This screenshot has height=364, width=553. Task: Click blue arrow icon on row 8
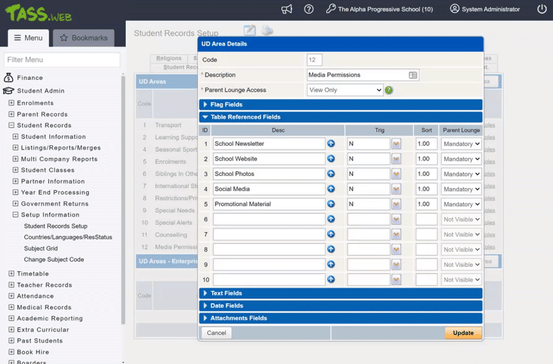click(331, 249)
